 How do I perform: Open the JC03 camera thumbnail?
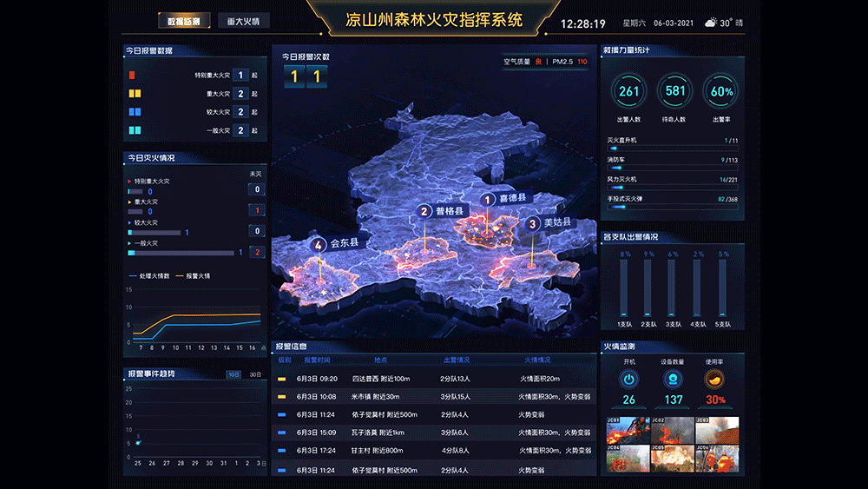(x=718, y=430)
